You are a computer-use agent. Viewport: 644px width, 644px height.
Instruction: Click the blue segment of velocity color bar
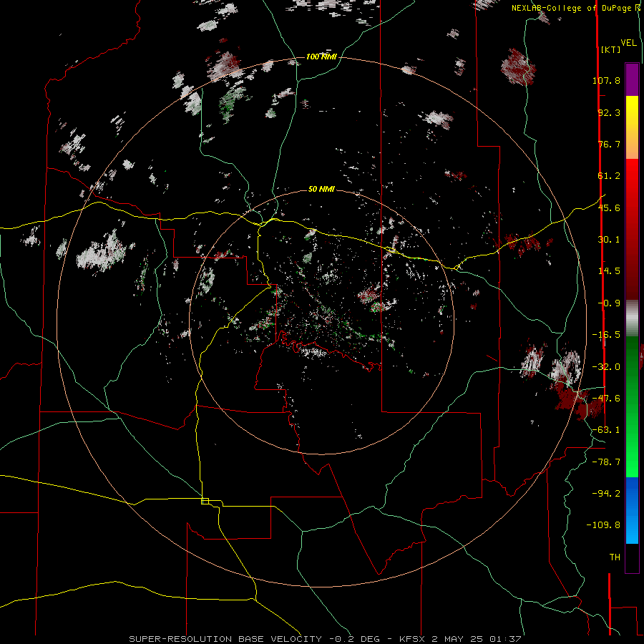pyautogui.click(x=632, y=510)
